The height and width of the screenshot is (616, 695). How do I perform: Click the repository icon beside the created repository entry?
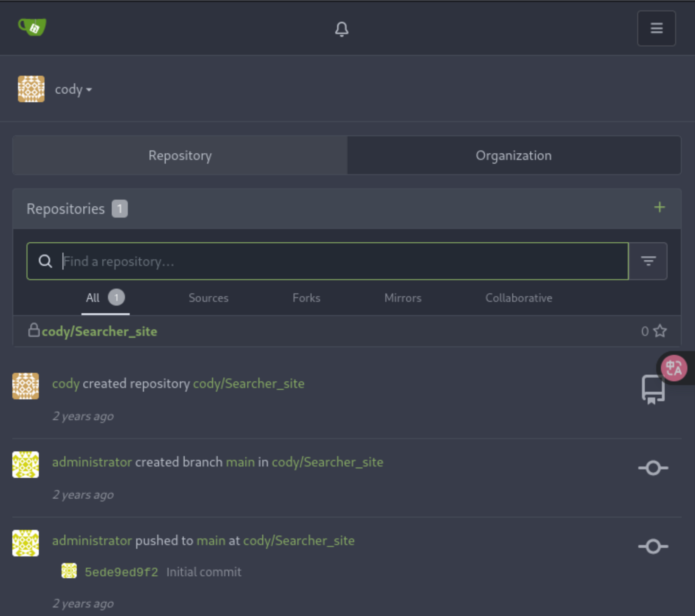pos(653,390)
